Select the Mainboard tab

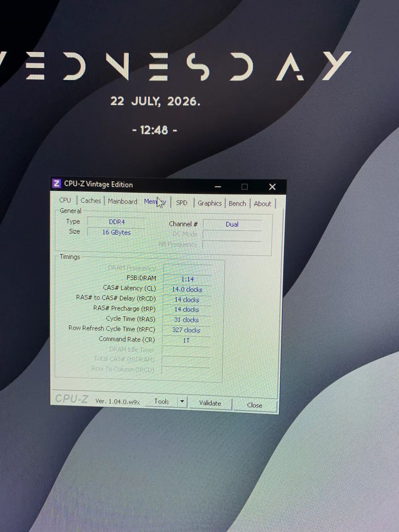click(122, 201)
